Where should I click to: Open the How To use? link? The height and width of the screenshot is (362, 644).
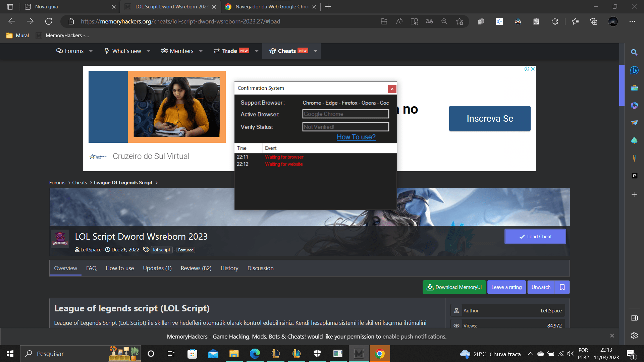click(x=356, y=137)
